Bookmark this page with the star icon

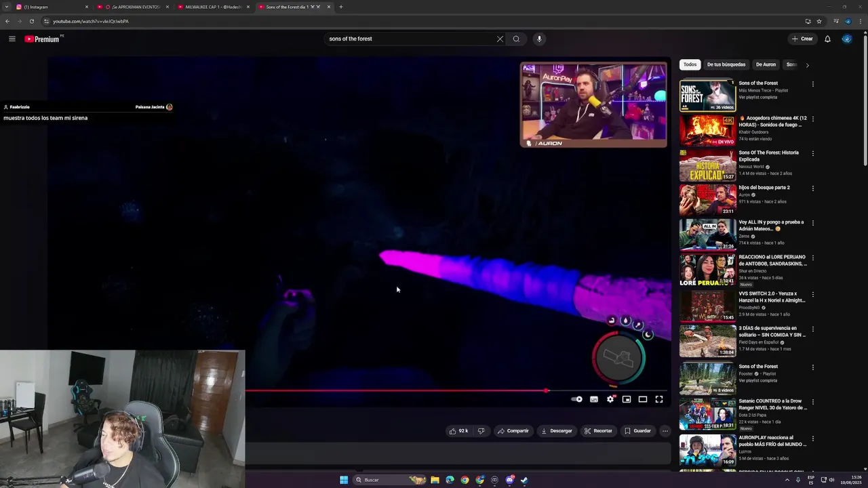pyautogui.click(x=819, y=21)
